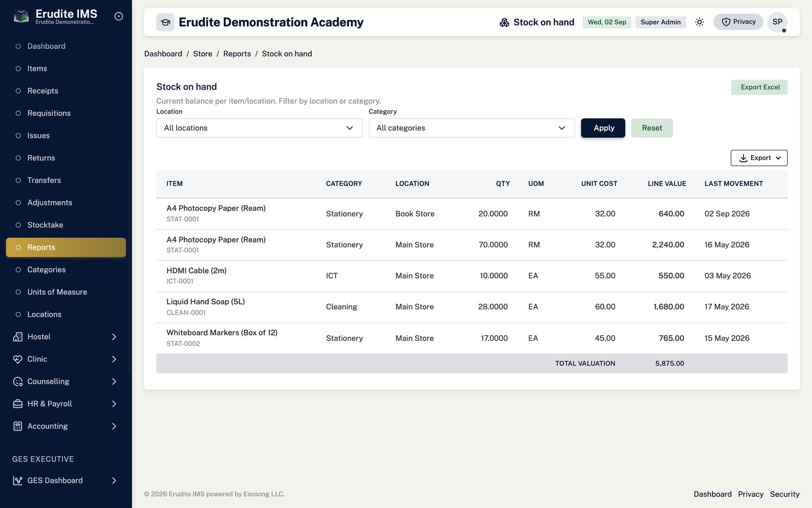Click the Erudite IMS logo icon
Viewport: 812px width, 508px height.
coord(21,17)
